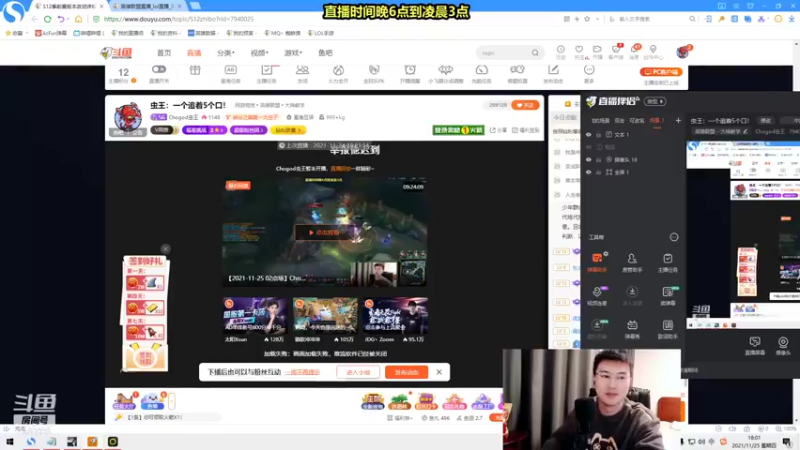Image resolution: width=800 pixels, height=450 pixels.
Task: Click the orange PC客户端 button
Action: (x=661, y=72)
